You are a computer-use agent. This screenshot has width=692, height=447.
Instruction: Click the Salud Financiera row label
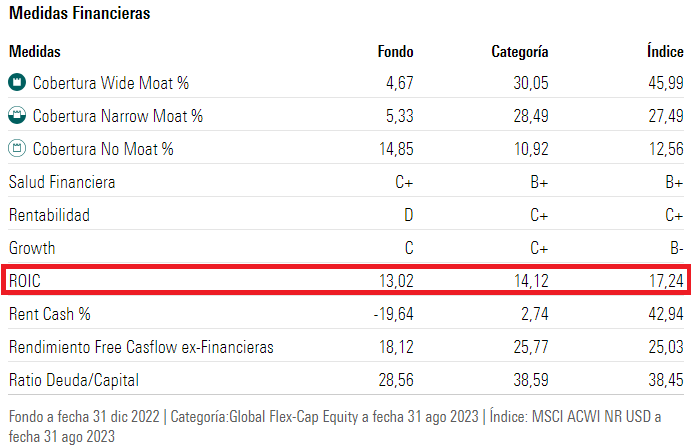pos(62,182)
